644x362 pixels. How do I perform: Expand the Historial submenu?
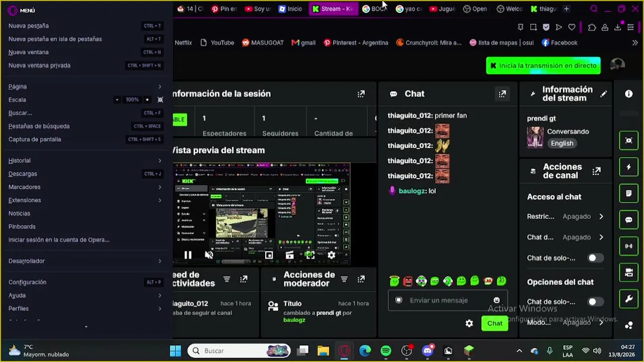(86, 160)
